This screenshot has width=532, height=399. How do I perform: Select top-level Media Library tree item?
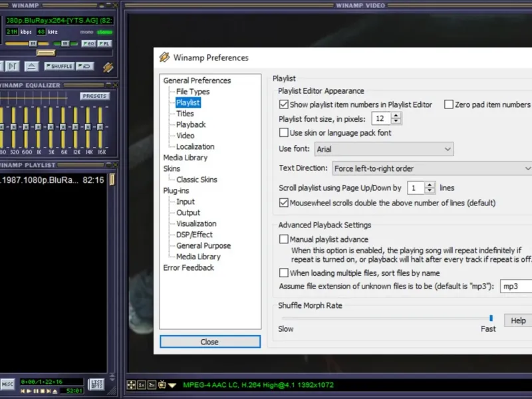point(186,158)
